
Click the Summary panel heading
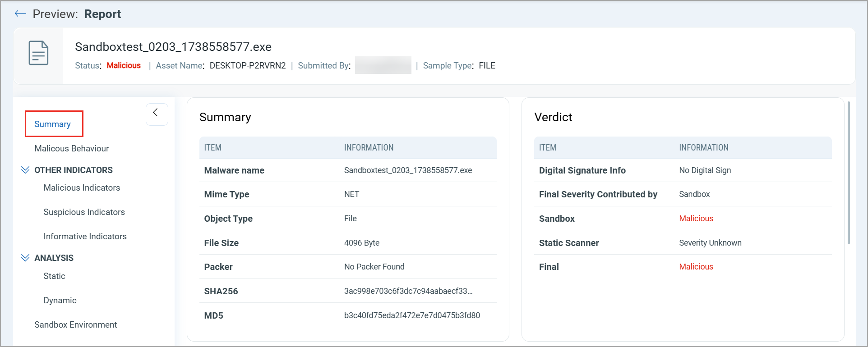pos(225,117)
